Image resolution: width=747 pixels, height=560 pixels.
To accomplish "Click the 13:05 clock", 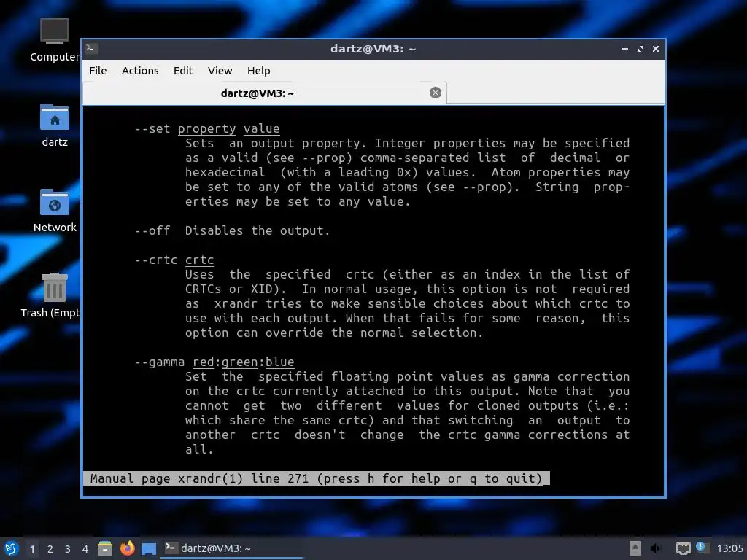I will (729, 548).
